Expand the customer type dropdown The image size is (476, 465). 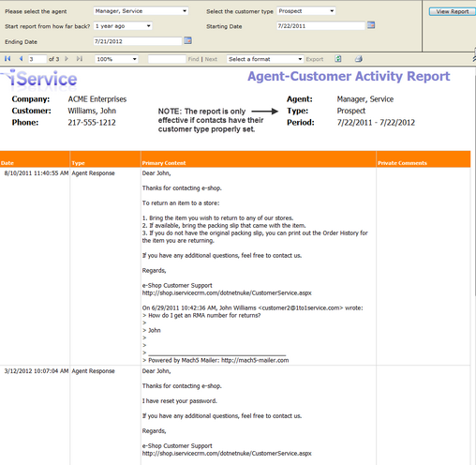(306, 11)
